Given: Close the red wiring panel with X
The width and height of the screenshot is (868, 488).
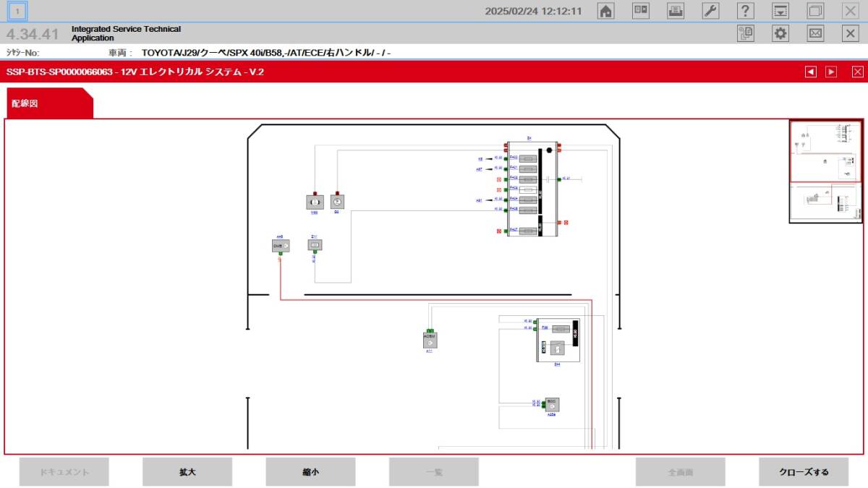Looking at the screenshot, I should (857, 72).
